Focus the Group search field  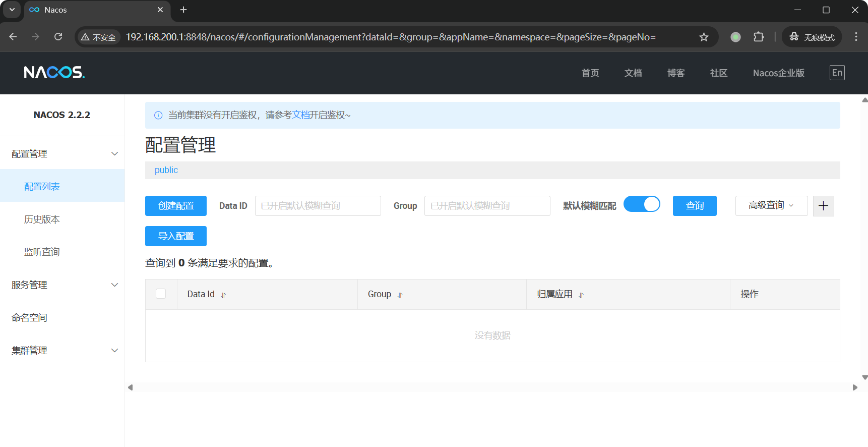(487, 206)
